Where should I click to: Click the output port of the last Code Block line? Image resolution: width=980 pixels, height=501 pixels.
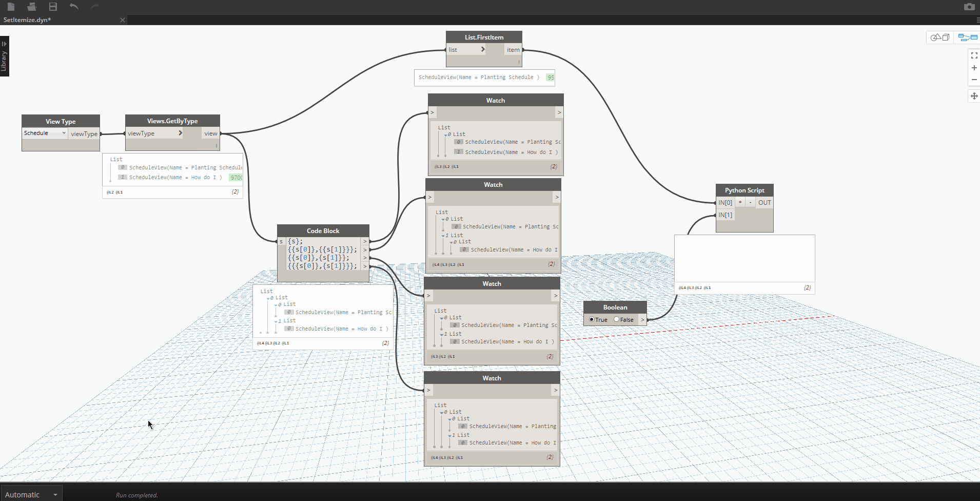(365, 266)
